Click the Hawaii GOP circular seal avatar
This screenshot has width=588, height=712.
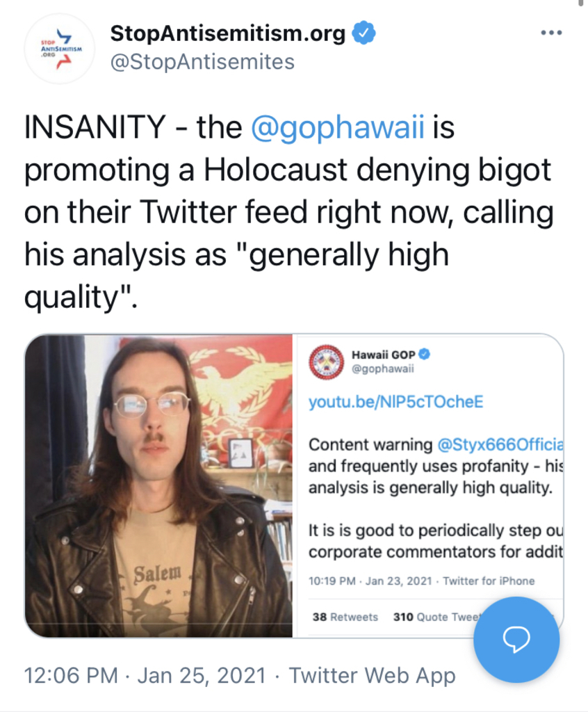(x=326, y=362)
